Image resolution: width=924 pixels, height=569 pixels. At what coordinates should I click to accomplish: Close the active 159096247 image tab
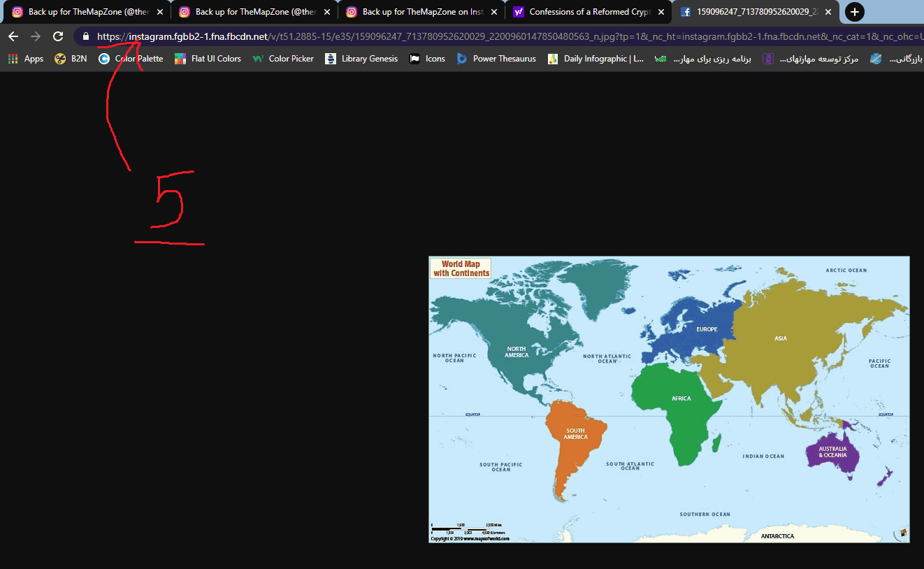[x=828, y=12]
